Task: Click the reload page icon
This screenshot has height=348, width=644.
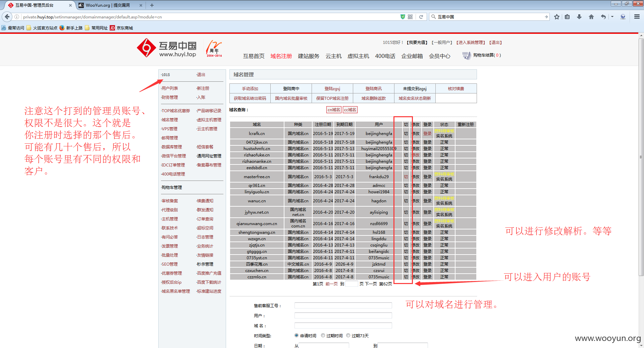Action: pyautogui.click(x=421, y=17)
